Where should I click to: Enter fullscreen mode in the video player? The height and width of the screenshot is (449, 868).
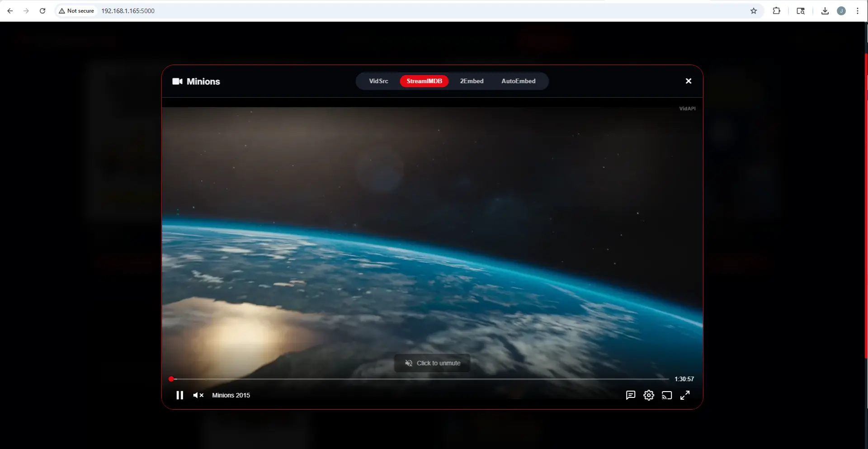[x=685, y=395]
